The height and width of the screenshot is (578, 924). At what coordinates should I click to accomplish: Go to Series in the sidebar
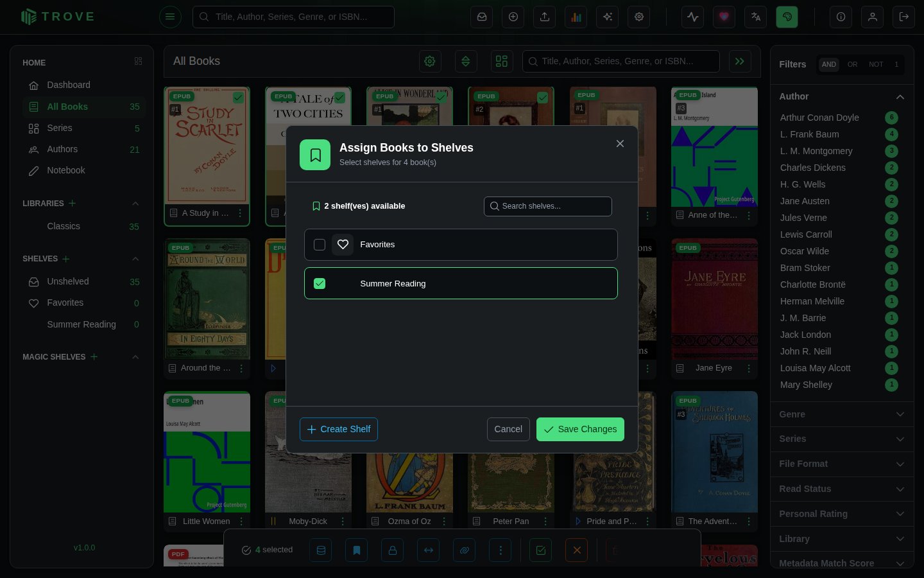point(84,128)
